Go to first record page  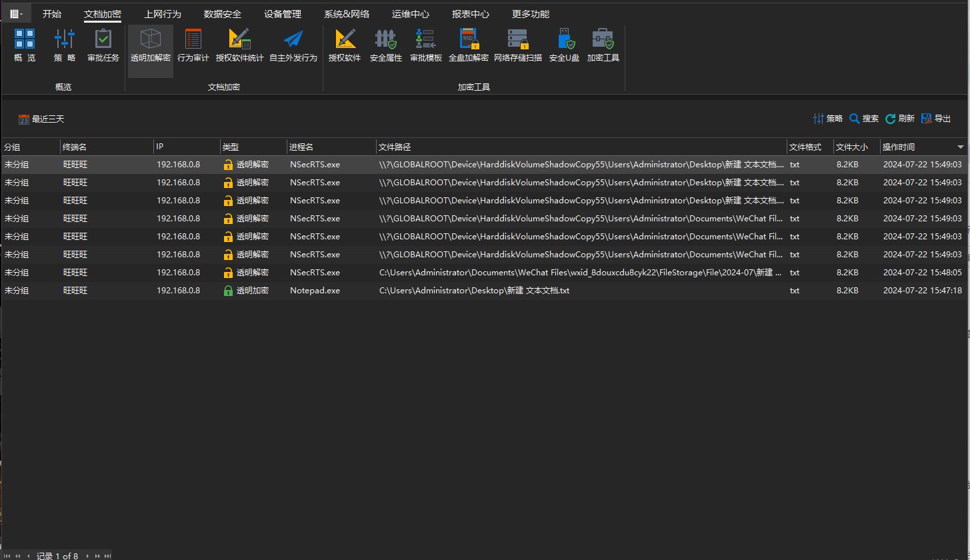8,556
